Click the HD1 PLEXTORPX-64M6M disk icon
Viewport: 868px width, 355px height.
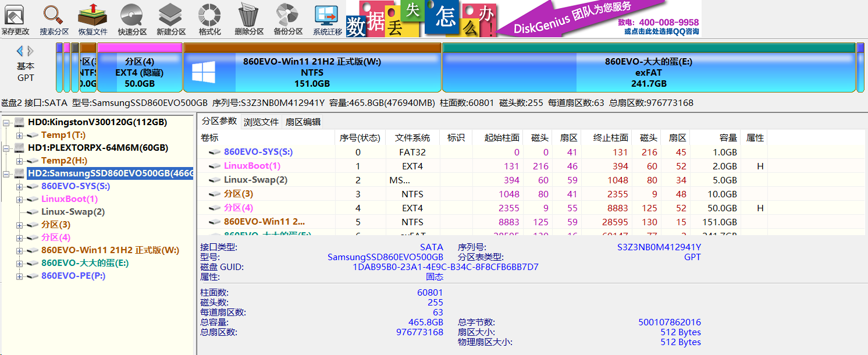click(x=20, y=148)
